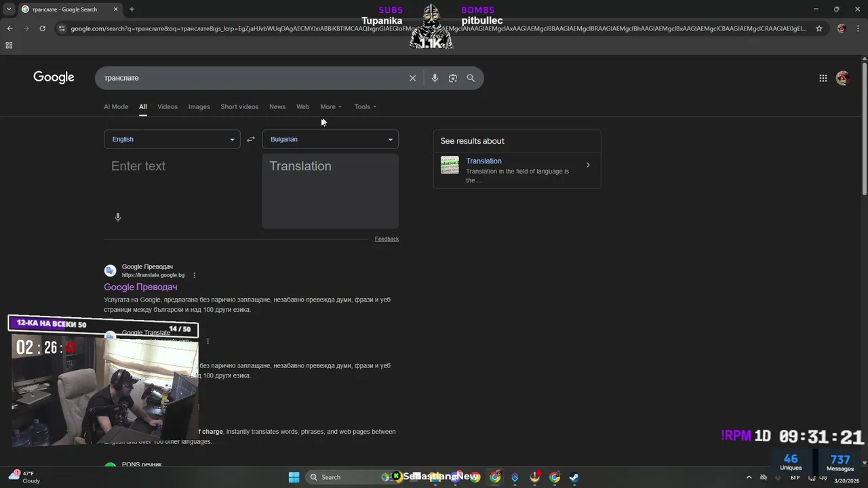868x488 pixels.
Task: Open options for the Google Translate result
Action: 208,341
